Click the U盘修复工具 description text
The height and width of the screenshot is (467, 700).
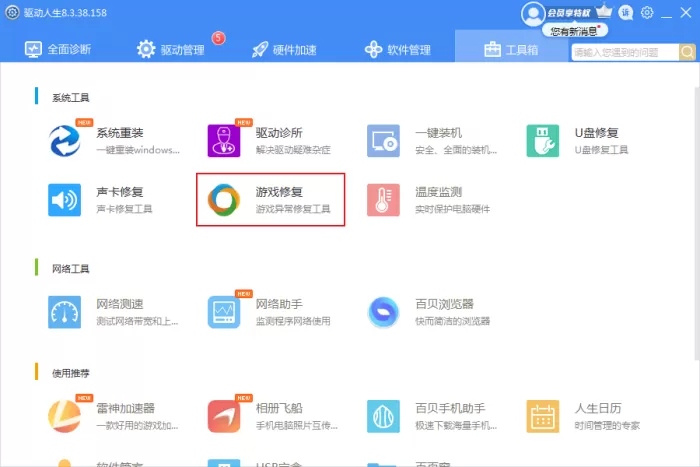coord(601,150)
